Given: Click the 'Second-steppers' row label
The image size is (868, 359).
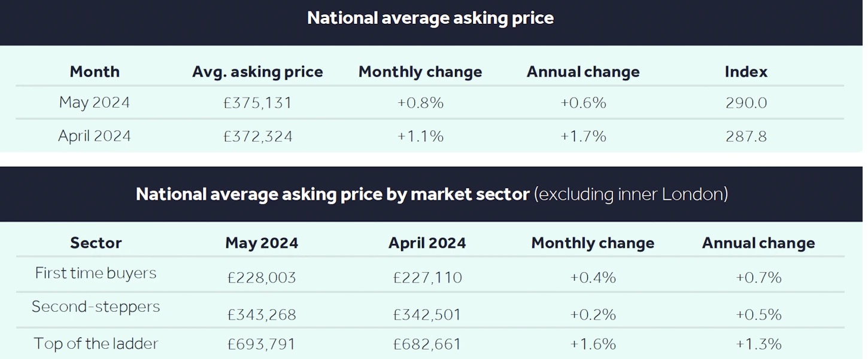Looking at the screenshot, I should [96, 307].
